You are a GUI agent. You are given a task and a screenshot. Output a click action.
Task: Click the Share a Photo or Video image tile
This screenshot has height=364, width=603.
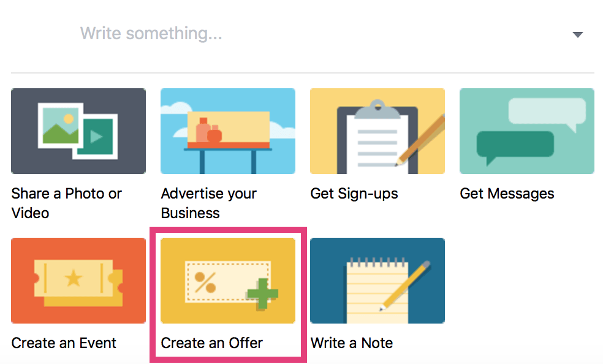click(78, 131)
